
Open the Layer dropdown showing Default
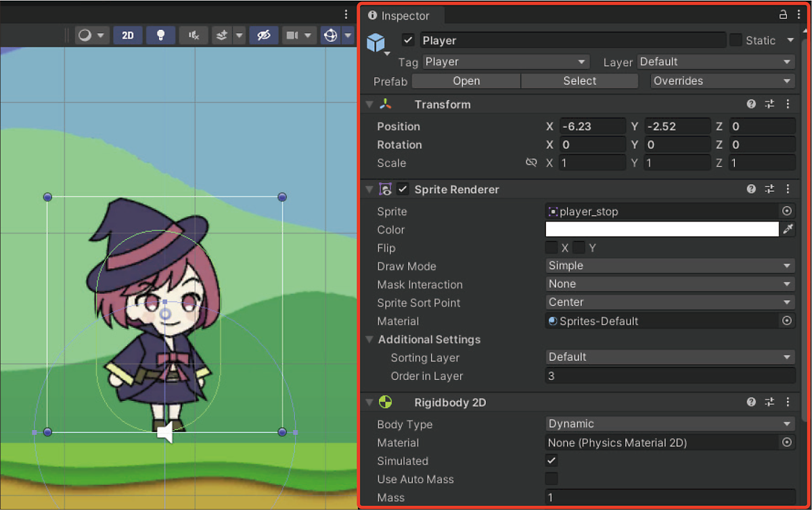click(716, 62)
